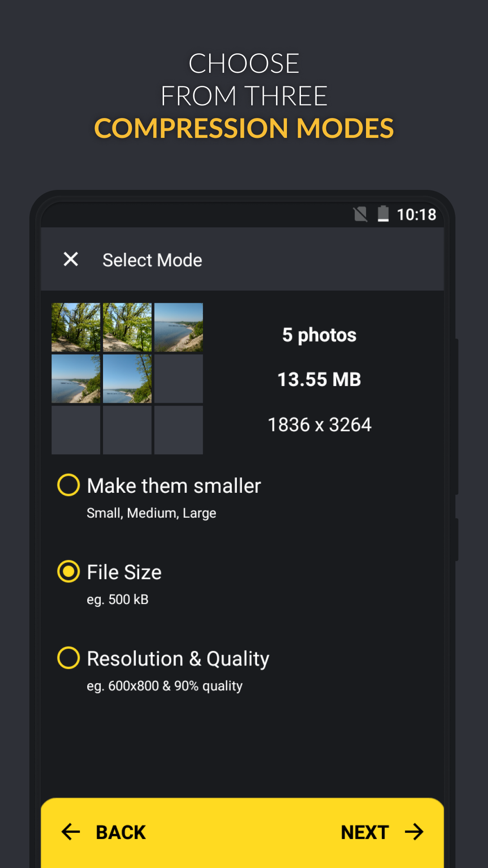Tap the 'eg. 500 kB' option description
Viewport: 488px width, 868px height.
(117, 599)
